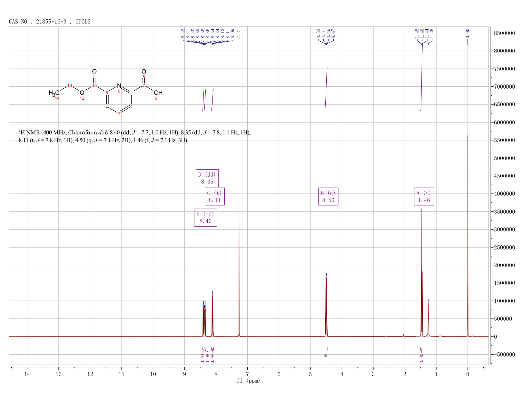This screenshot has height=411, width=532.
Task: Click the nitrogen atom N in structure
Action: pyautogui.click(x=119, y=86)
